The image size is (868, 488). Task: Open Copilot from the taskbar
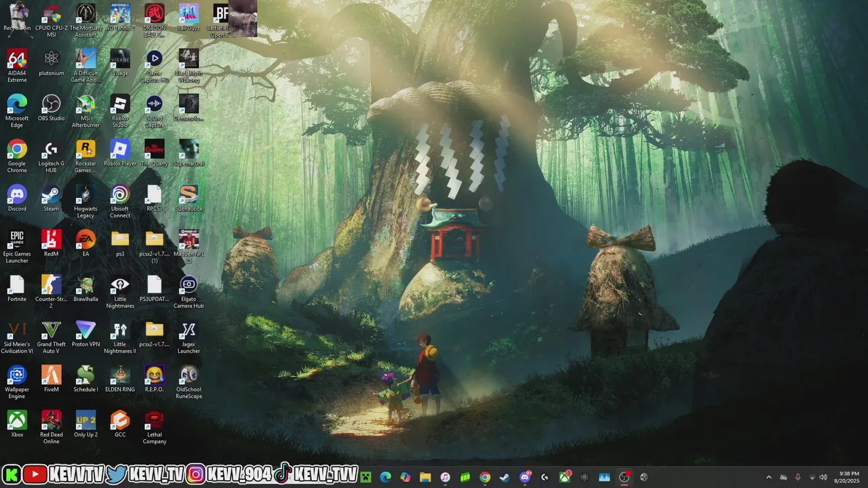[x=406, y=477]
